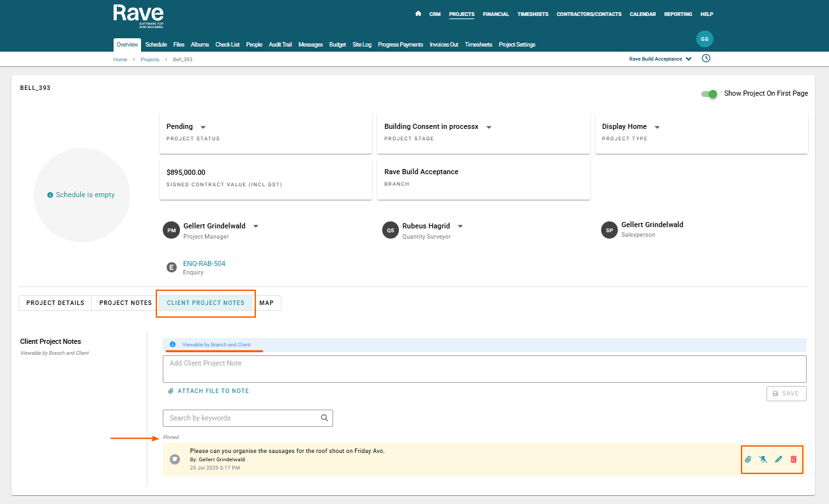Viewport: 829px width, 504px height.
Task: Toggle Show Project On First Page switch
Action: 709,94
